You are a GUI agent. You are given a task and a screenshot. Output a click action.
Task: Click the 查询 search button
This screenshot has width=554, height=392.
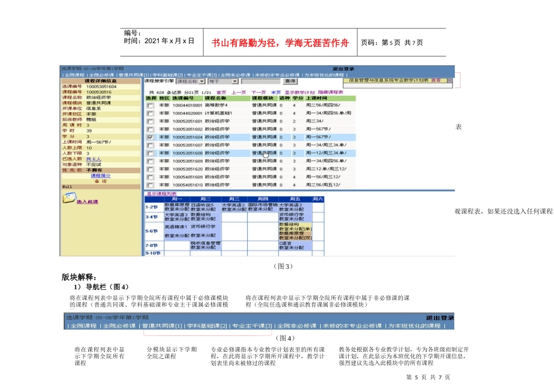tap(290, 81)
